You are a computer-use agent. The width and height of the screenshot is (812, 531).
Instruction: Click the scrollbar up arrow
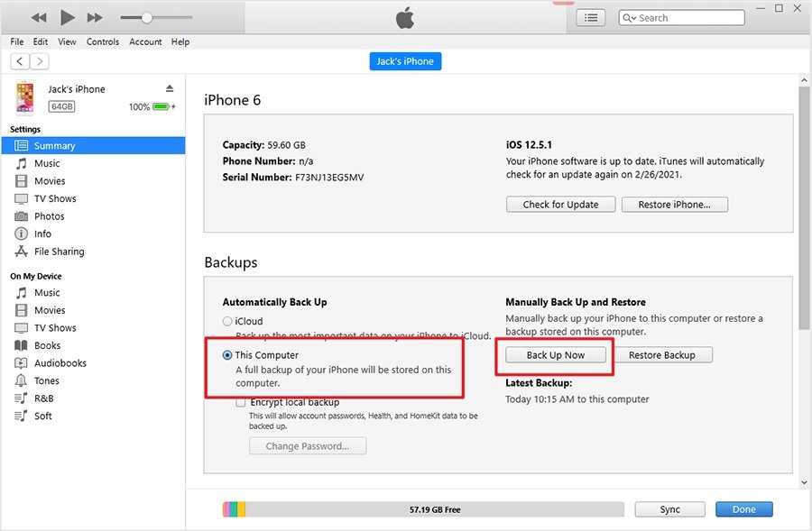point(804,80)
